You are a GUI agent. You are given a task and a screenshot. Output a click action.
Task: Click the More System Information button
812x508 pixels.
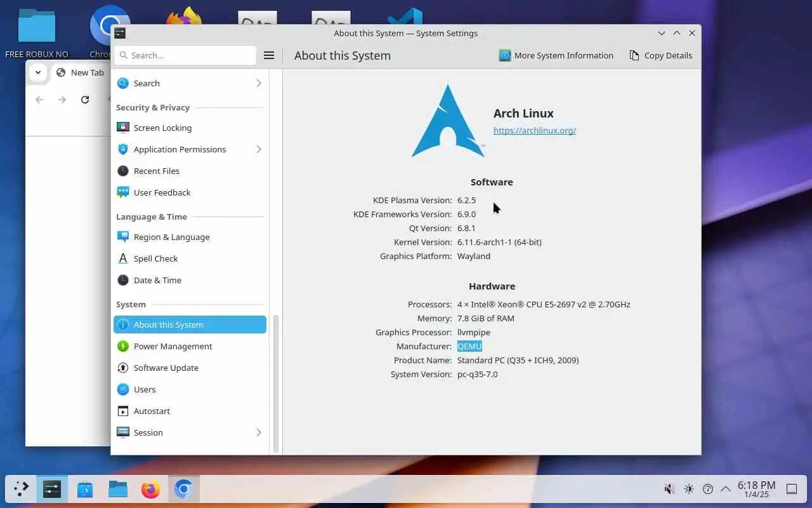coord(556,55)
